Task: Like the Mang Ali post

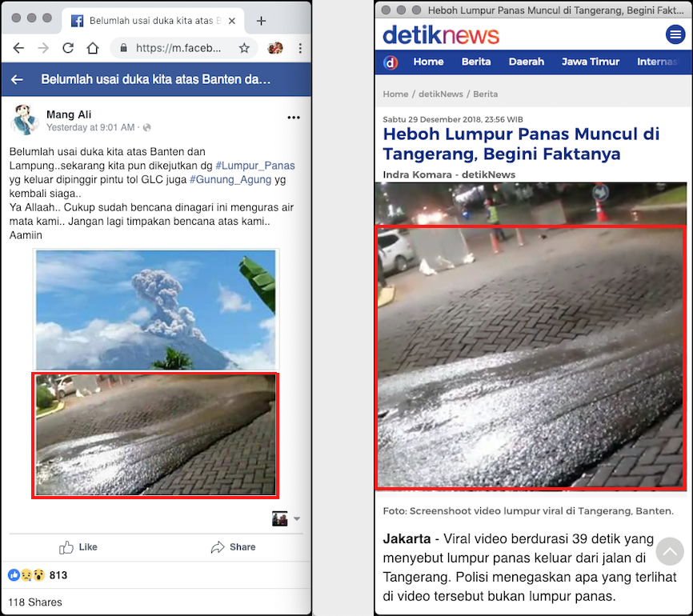Action: point(78,547)
